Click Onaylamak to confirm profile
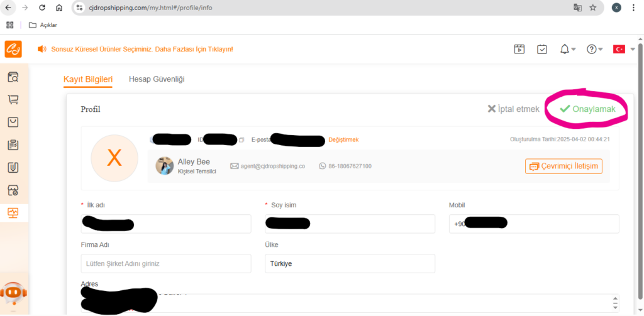This screenshot has width=644, height=316. tap(588, 109)
